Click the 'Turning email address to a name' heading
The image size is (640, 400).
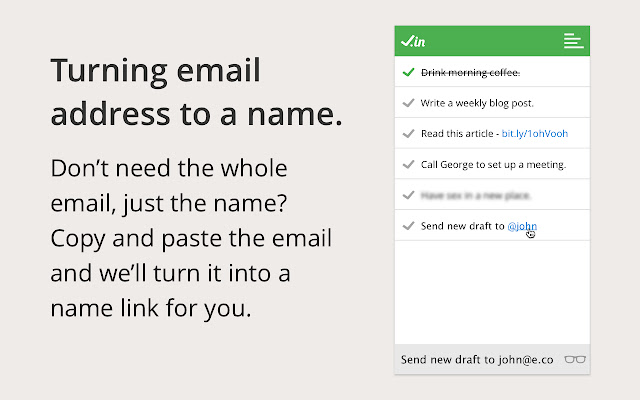click(196, 92)
